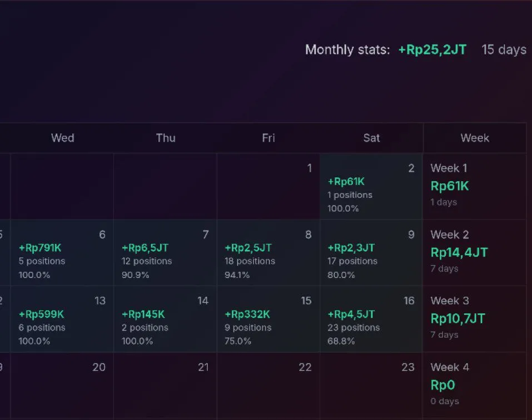Select the Wednesday 6 cell with +Rp791K

pyautogui.click(x=62, y=253)
